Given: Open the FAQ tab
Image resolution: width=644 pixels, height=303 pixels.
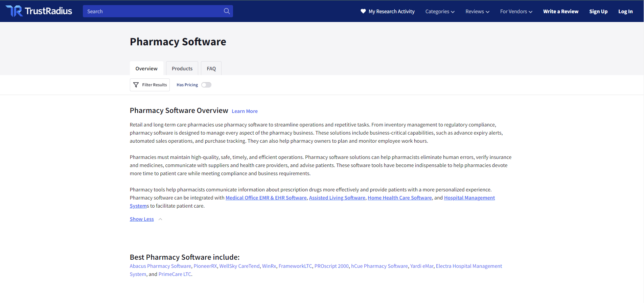Looking at the screenshot, I should pyautogui.click(x=211, y=68).
